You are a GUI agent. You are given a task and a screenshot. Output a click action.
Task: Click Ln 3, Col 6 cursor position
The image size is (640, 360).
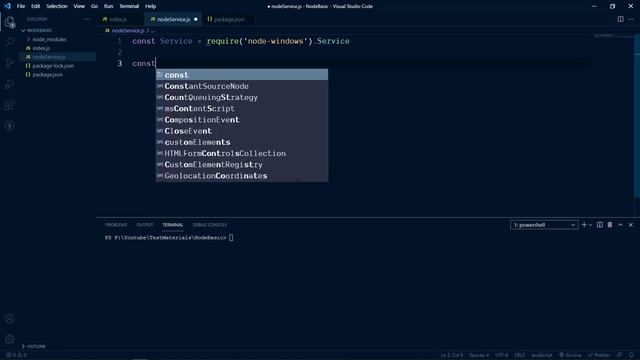coord(451,355)
